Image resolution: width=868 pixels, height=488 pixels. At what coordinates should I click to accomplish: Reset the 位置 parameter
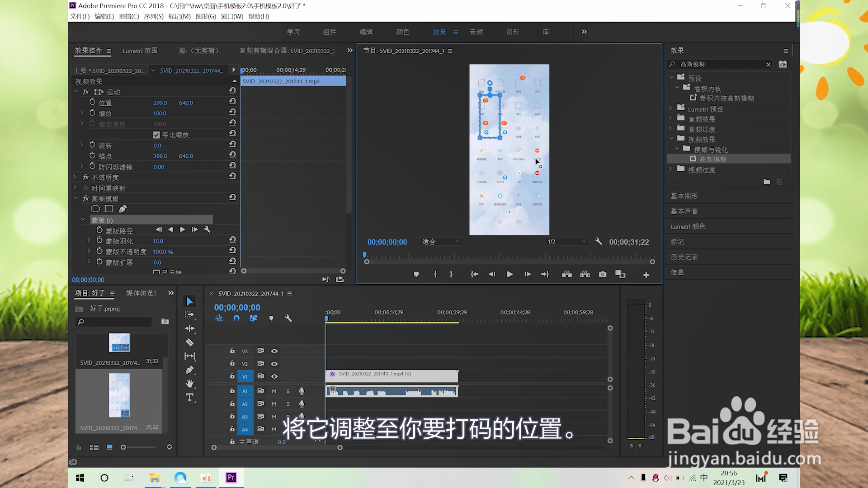(232, 103)
